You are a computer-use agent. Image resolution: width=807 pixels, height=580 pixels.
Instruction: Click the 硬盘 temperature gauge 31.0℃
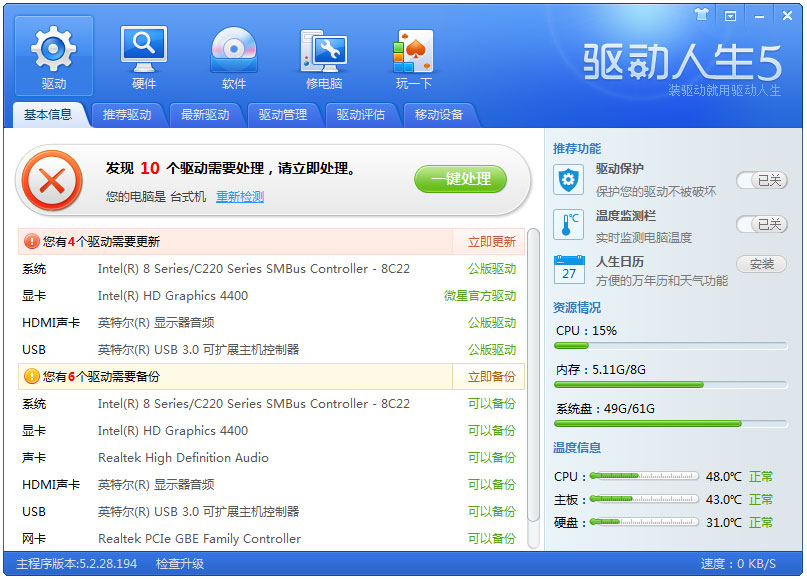[x=644, y=522]
